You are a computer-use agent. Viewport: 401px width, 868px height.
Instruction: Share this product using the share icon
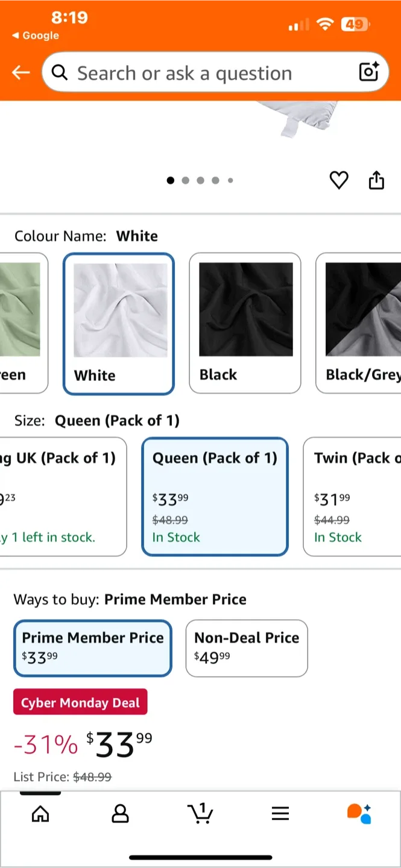point(376,180)
